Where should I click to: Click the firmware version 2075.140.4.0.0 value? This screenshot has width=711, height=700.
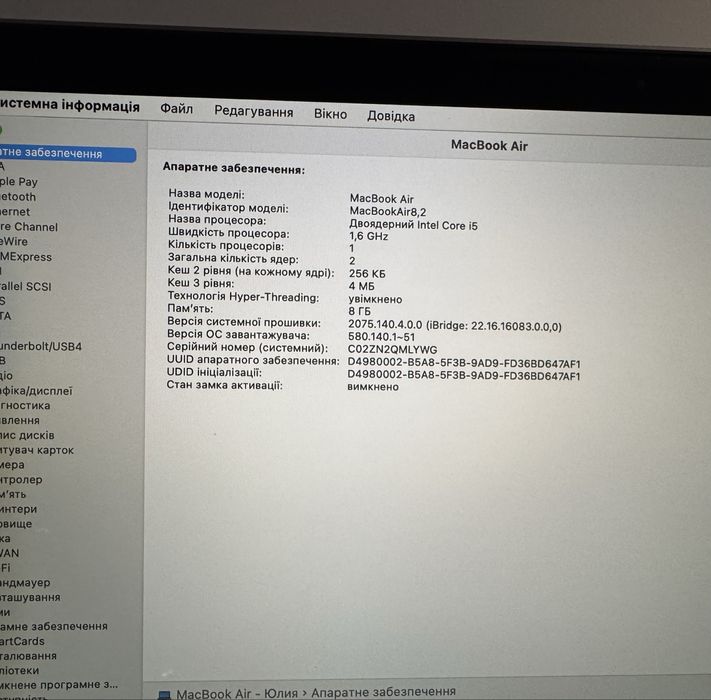click(x=455, y=326)
